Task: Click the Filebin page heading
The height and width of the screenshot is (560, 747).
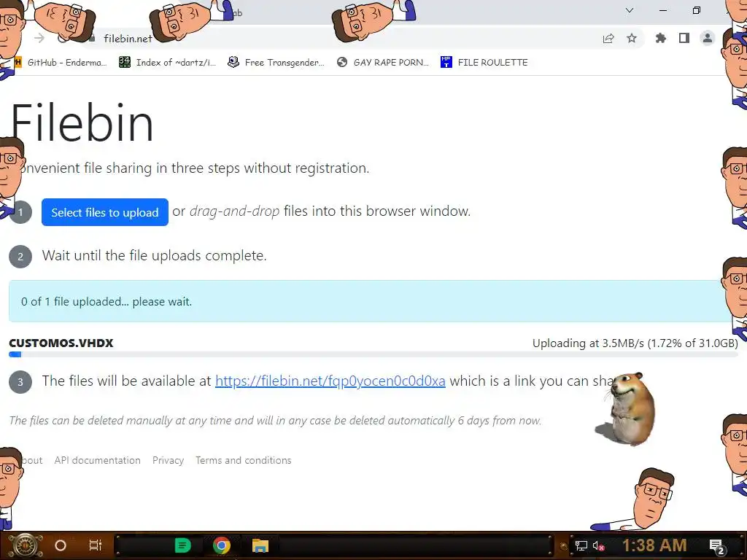Action: coord(82,122)
